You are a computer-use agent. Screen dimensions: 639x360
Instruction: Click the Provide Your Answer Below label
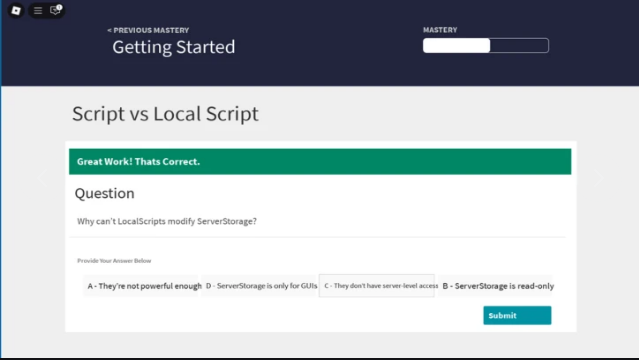pyautogui.click(x=114, y=261)
